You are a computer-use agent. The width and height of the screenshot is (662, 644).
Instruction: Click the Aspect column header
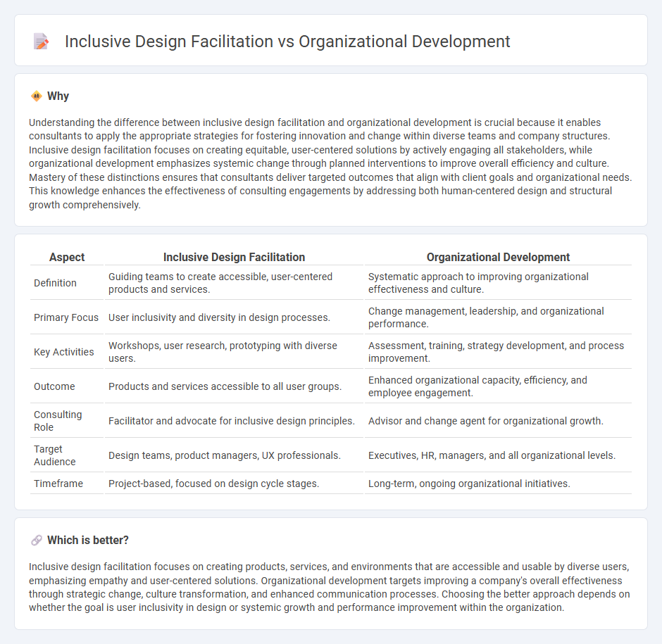pos(67,257)
